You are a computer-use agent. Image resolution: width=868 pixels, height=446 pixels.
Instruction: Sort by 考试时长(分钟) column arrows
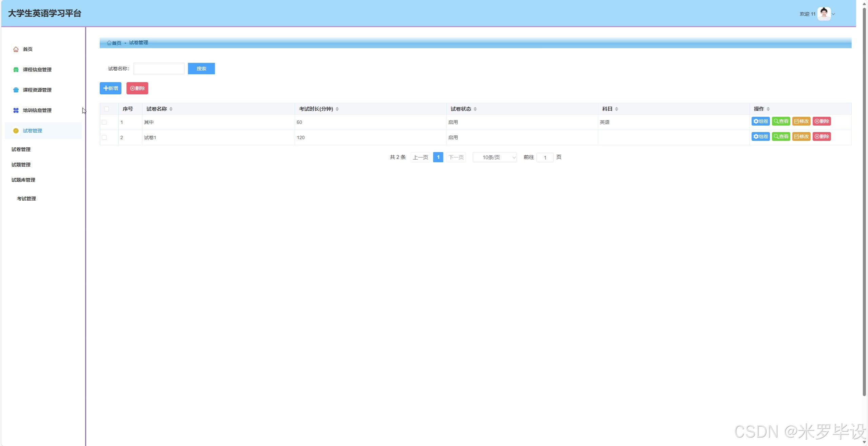pos(337,109)
